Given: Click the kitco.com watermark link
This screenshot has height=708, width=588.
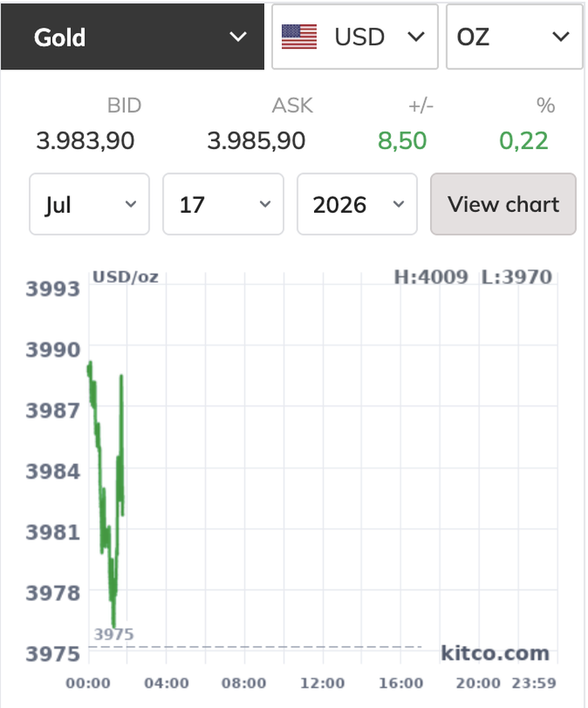Looking at the screenshot, I should click(495, 653).
